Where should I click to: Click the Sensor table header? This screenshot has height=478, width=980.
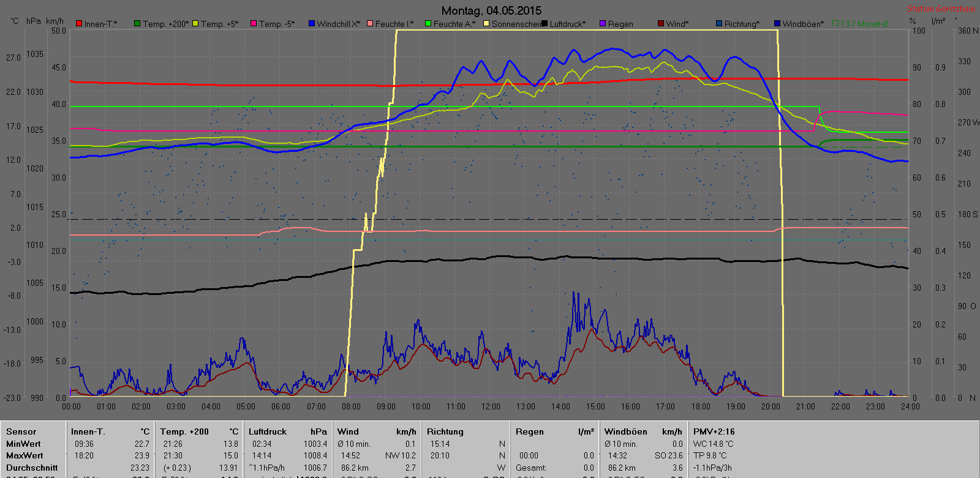[x=21, y=431]
